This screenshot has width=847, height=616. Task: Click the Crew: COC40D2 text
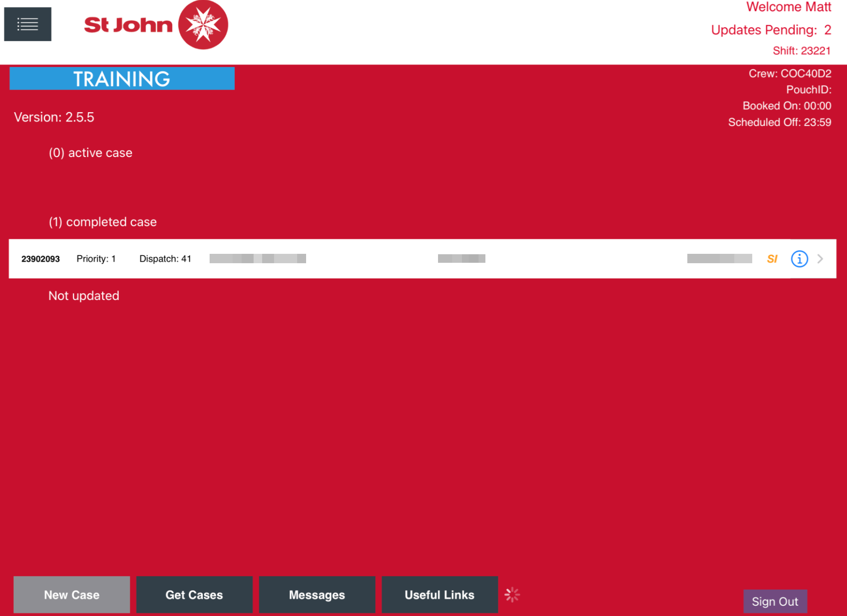click(x=790, y=73)
